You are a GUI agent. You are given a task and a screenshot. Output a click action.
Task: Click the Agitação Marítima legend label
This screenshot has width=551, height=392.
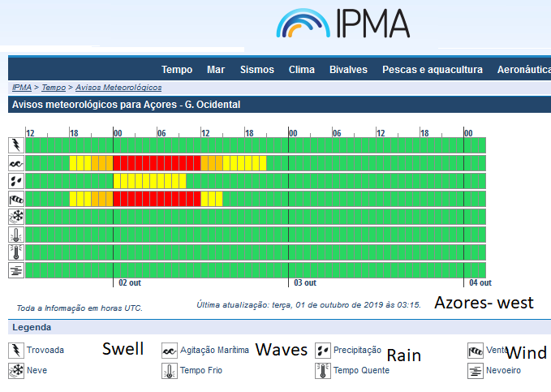pos(214,350)
